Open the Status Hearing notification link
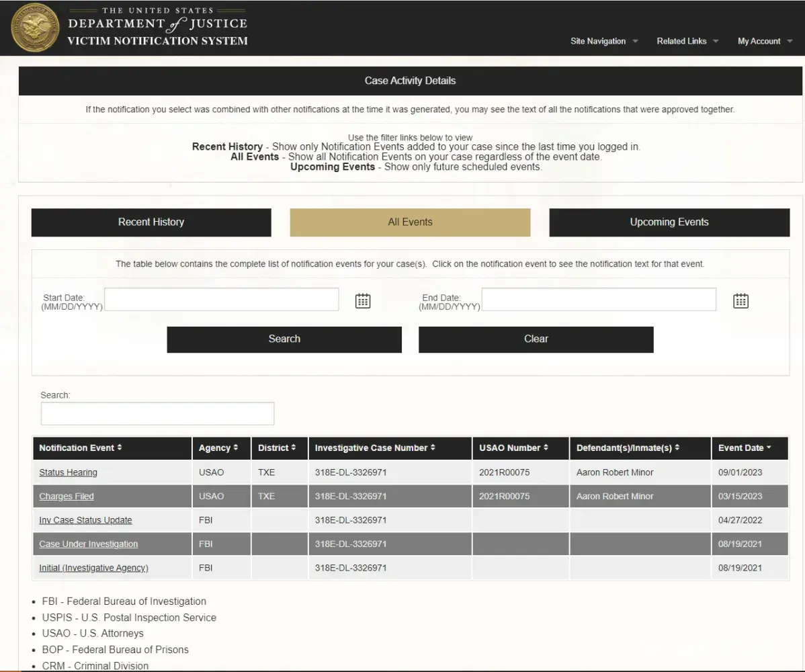Screen dimensions: 805x672 [x=68, y=473]
